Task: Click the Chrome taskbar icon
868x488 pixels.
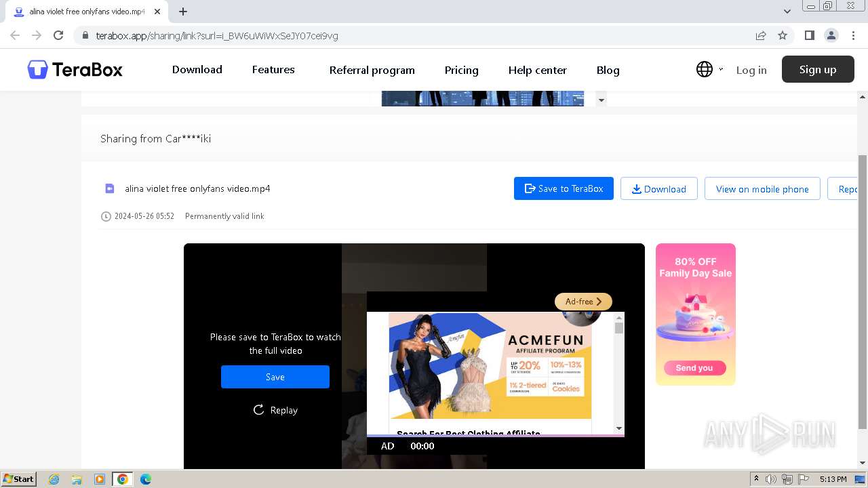Action: click(123, 479)
